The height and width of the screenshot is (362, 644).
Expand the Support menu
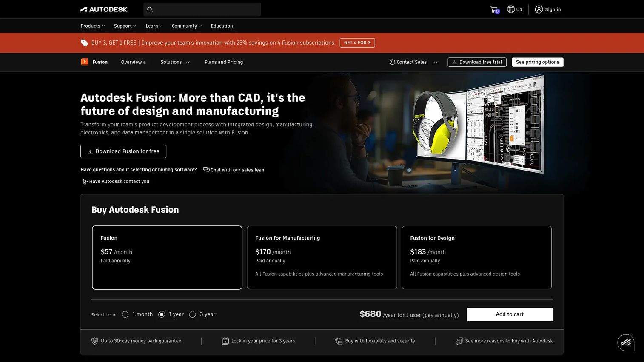tap(125, 26)
